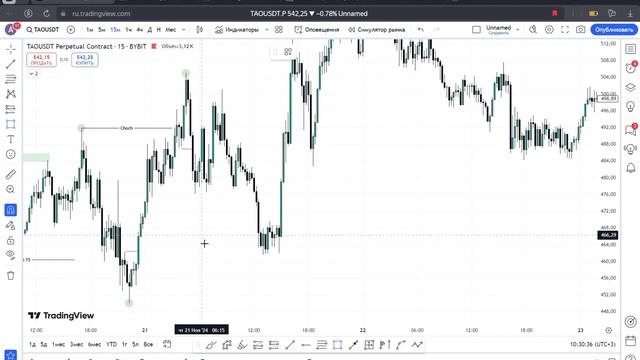The image size is (640, 360).
Task: Toggle hide all drawings eye icon
Action: click(x=11, y=255)
